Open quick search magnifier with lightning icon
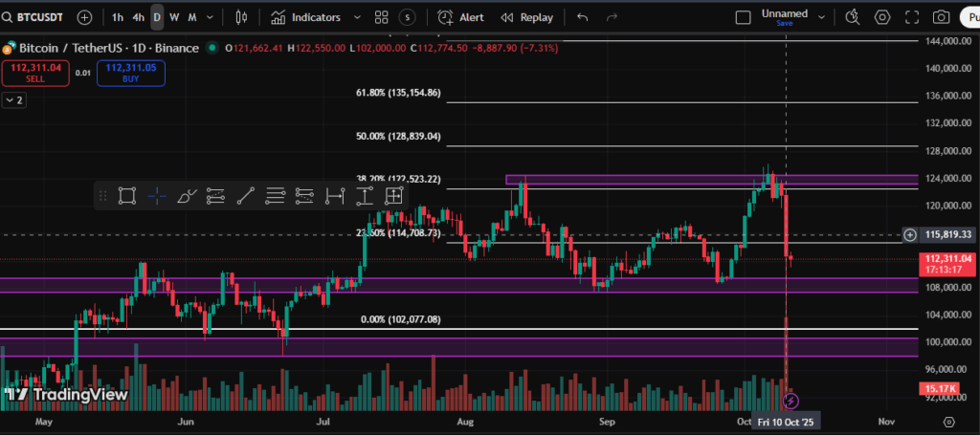The height and width of the screenshot is (435, 980). [853, 17]
